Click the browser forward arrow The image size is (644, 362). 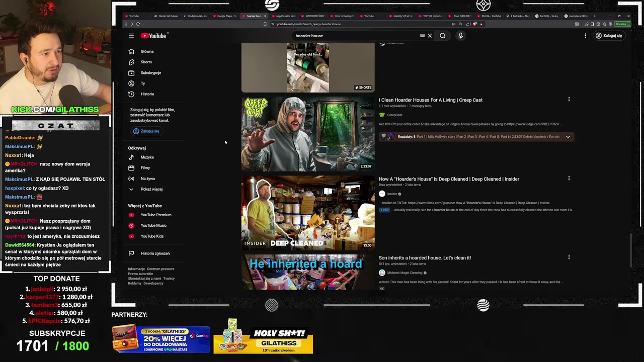[x=132, y=24]
